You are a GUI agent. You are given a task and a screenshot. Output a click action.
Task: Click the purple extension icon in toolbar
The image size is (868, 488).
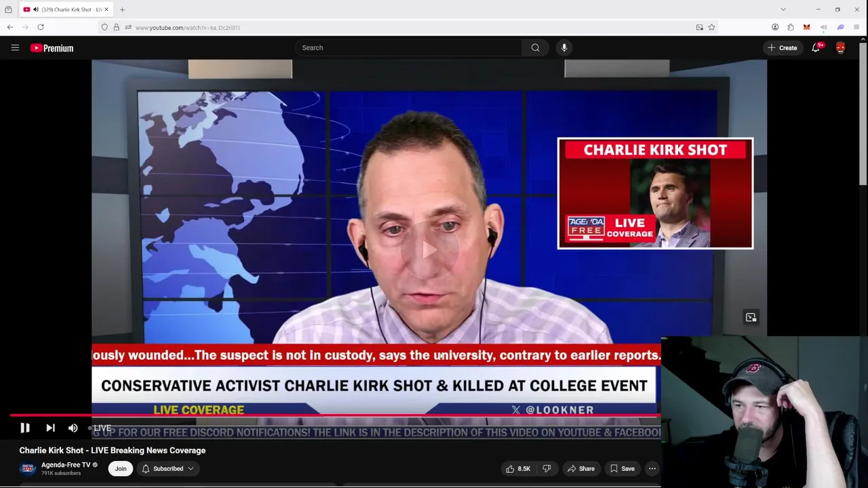(x=840, y=27)
